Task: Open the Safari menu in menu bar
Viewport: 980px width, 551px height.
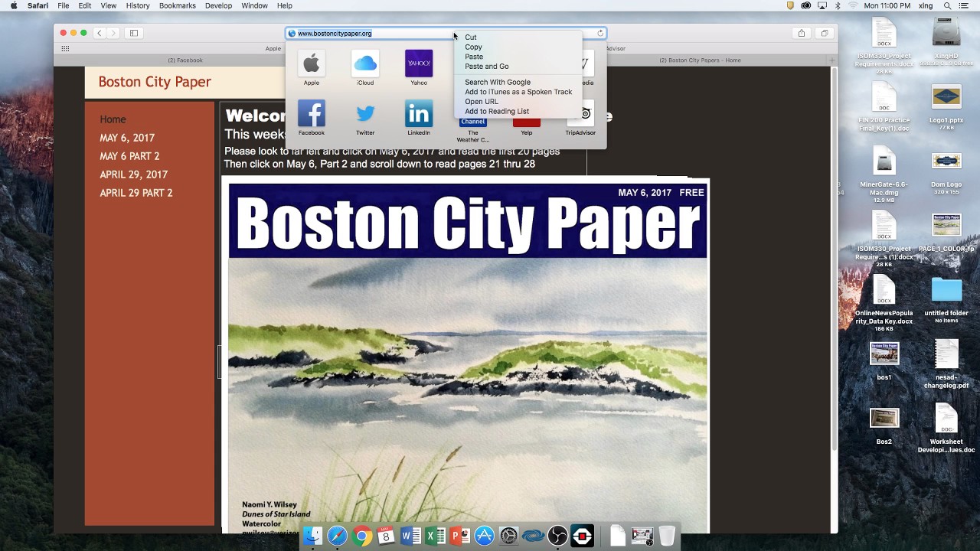Action: point(38,5)
